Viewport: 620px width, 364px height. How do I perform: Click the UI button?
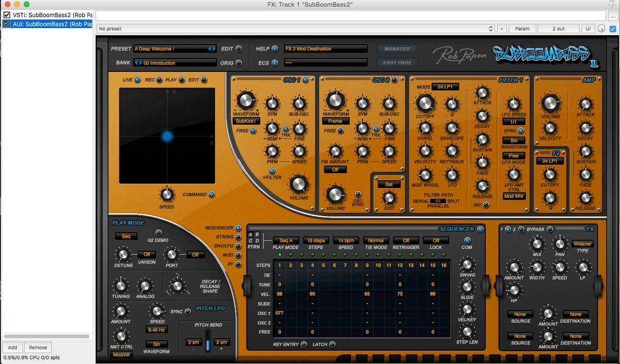[x=588, y=29]
